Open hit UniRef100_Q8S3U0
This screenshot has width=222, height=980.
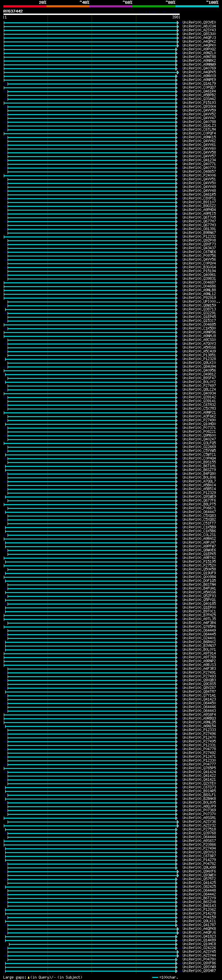[x=199, y=34]
